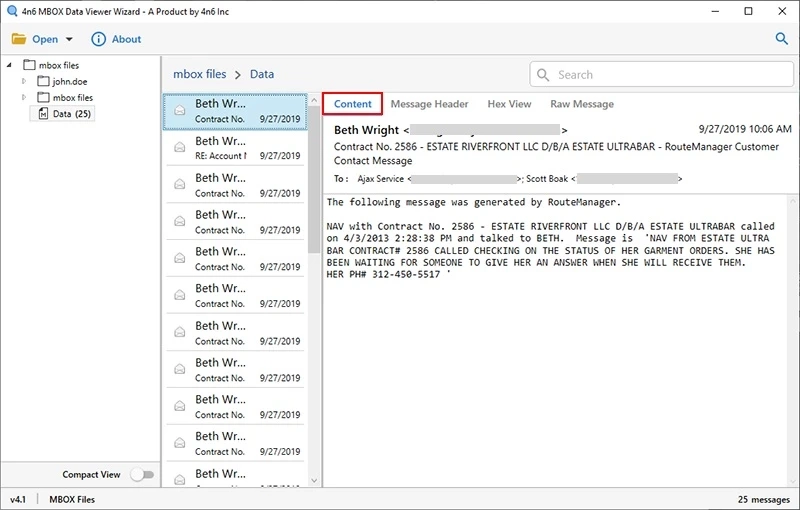
Task: Maximize the MBOX Data Viewer window
Action: coord(748,11)
